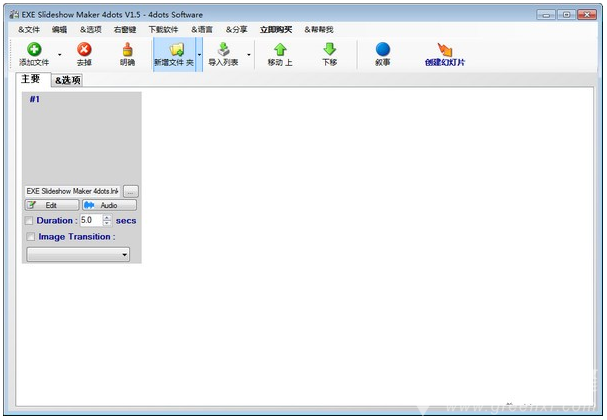Minimize the EXE Slideshow Maker window
The height and width of the screenshot is (420, 607).
tap(546, 15)
